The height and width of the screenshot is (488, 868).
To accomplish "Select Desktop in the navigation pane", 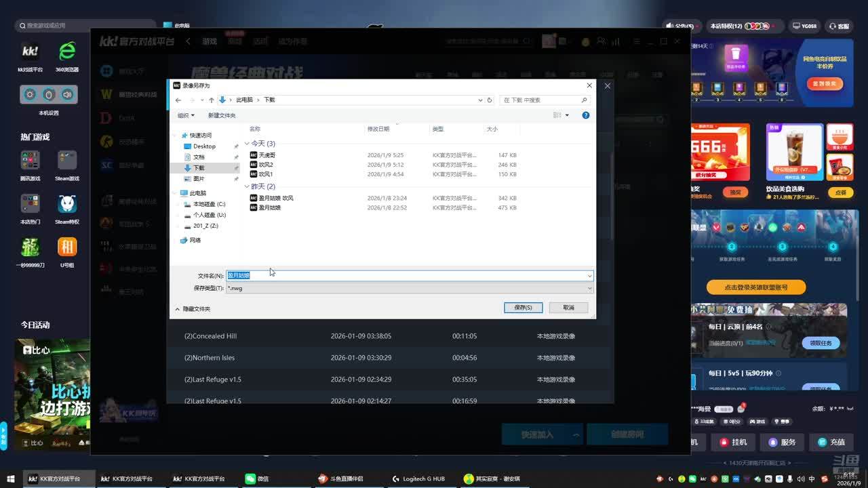I will click(x=204, y=146).
